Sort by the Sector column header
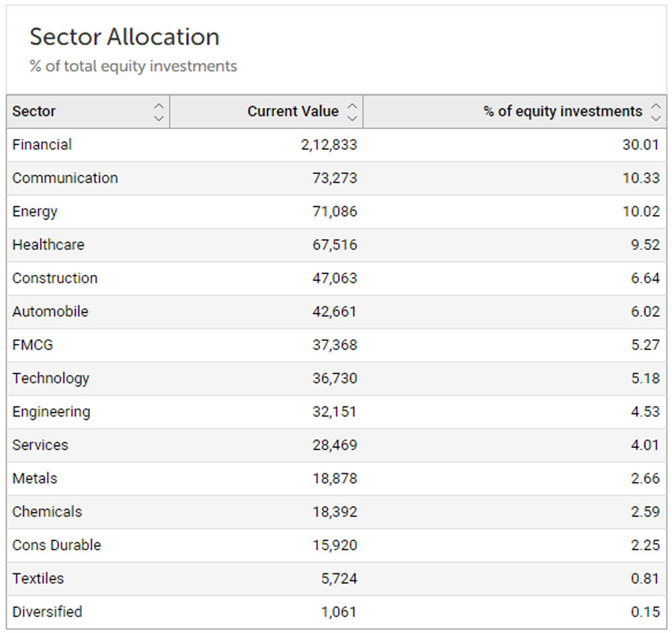 34,112
